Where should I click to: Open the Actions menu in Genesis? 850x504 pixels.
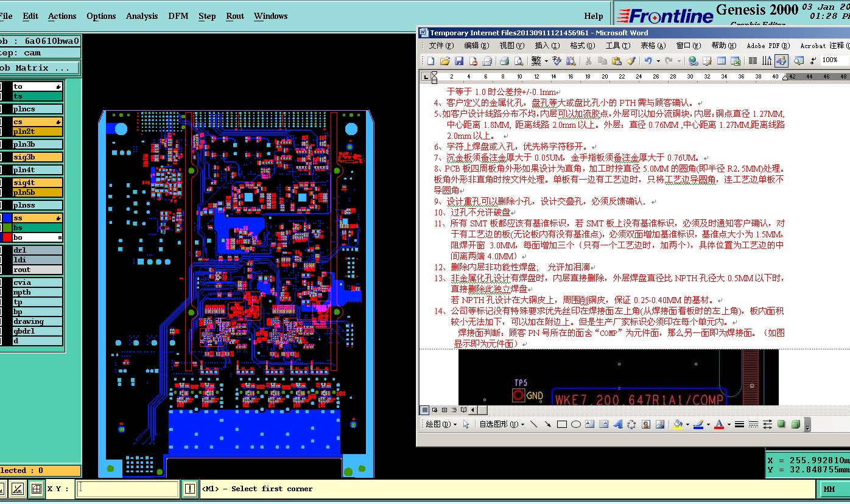coord(62,16)
